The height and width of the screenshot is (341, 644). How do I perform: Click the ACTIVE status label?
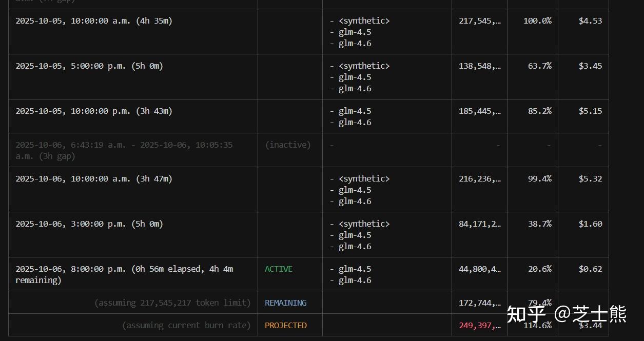278,269
